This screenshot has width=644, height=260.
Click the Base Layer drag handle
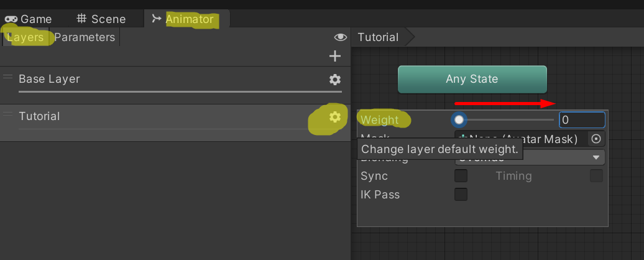[x=8, y=77]
